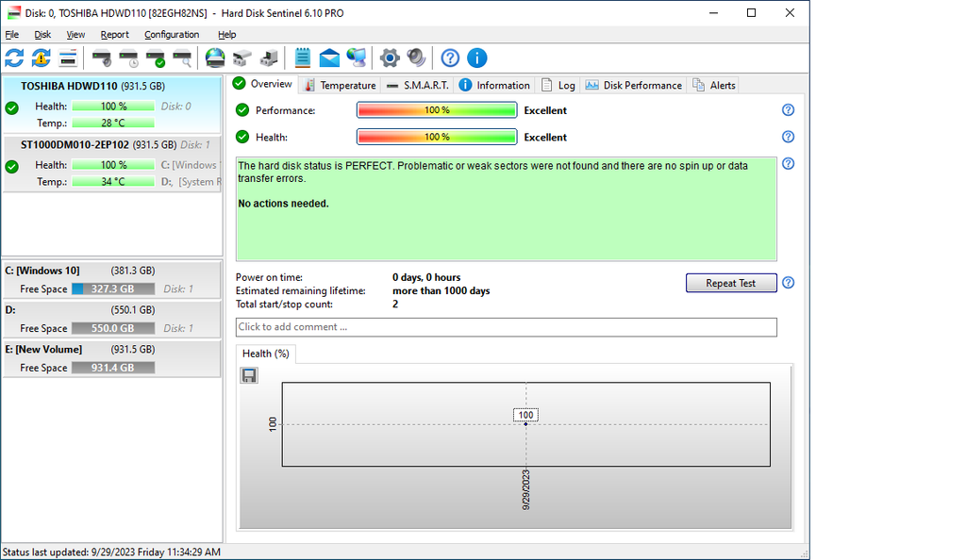Open the gear configuration icon in toolbar

390,58
